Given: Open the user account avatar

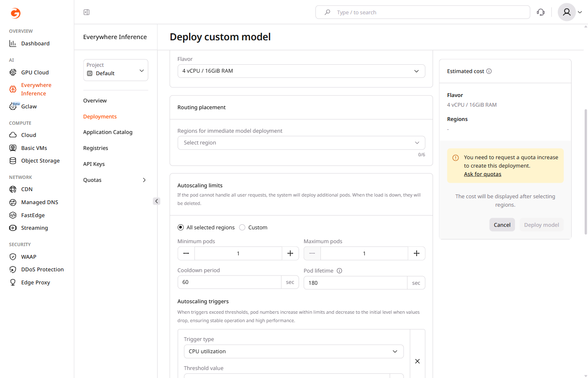Looking at the screenshot, I should (567, 12).
